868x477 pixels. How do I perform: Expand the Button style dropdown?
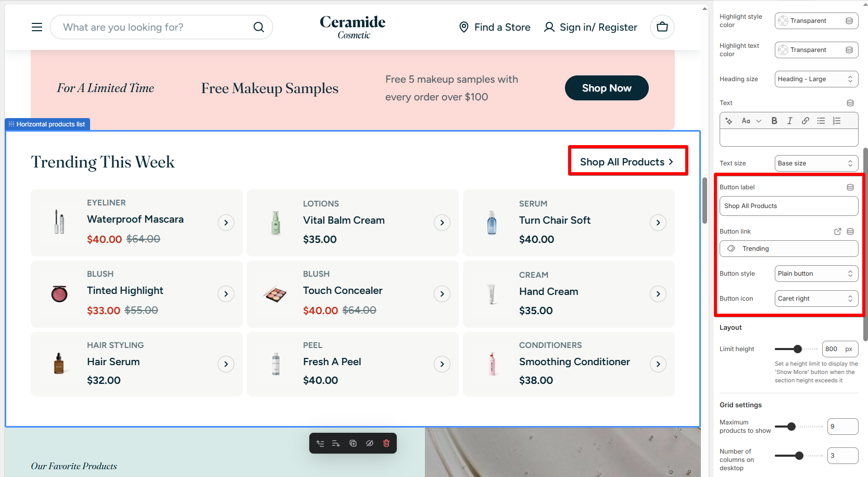pos(816,274)
